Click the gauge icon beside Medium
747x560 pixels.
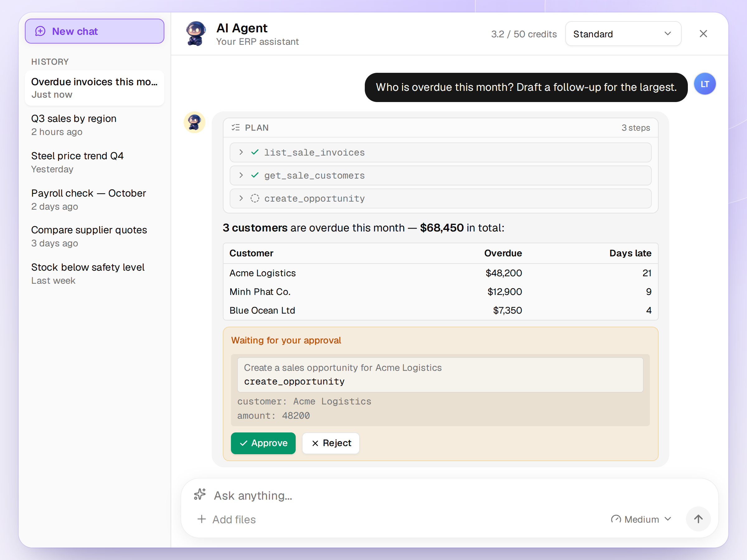(x=616, y=519)
